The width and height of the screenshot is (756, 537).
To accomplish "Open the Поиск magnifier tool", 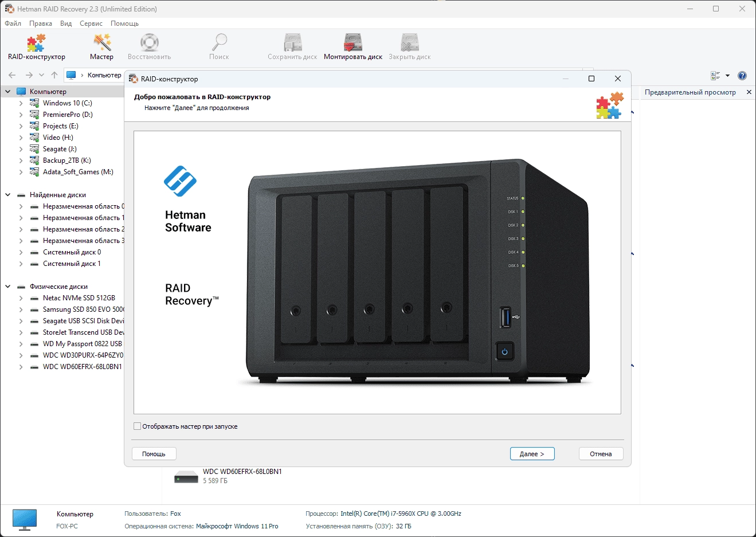I will click(x=219, y=47).
